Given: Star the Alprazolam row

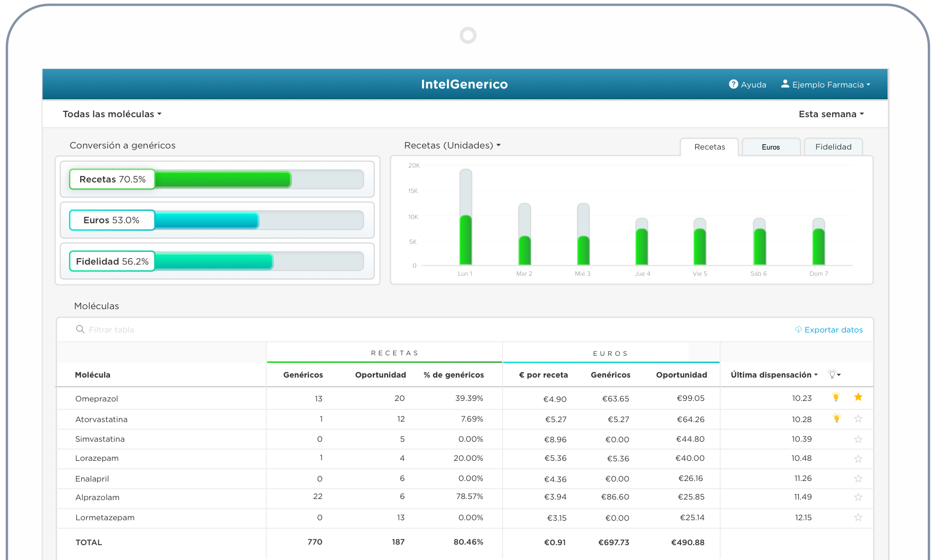Looking at the screenshot, I should tap(858, 497).
